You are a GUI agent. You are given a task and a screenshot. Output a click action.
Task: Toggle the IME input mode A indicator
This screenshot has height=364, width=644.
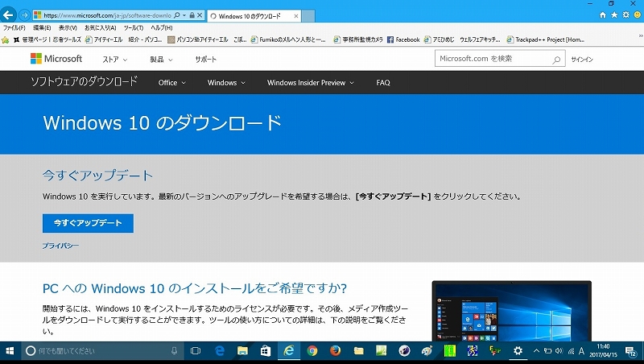(581, 351)
